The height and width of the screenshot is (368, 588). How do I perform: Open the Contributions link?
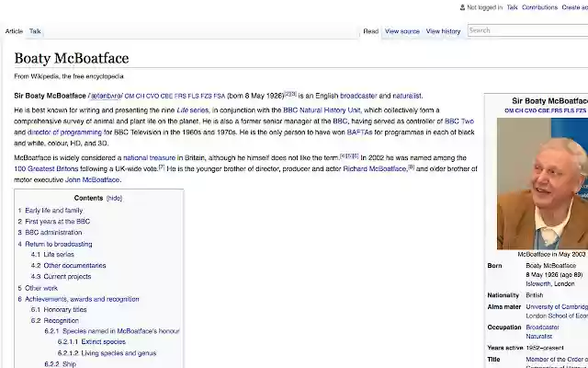tap(539, 7)
